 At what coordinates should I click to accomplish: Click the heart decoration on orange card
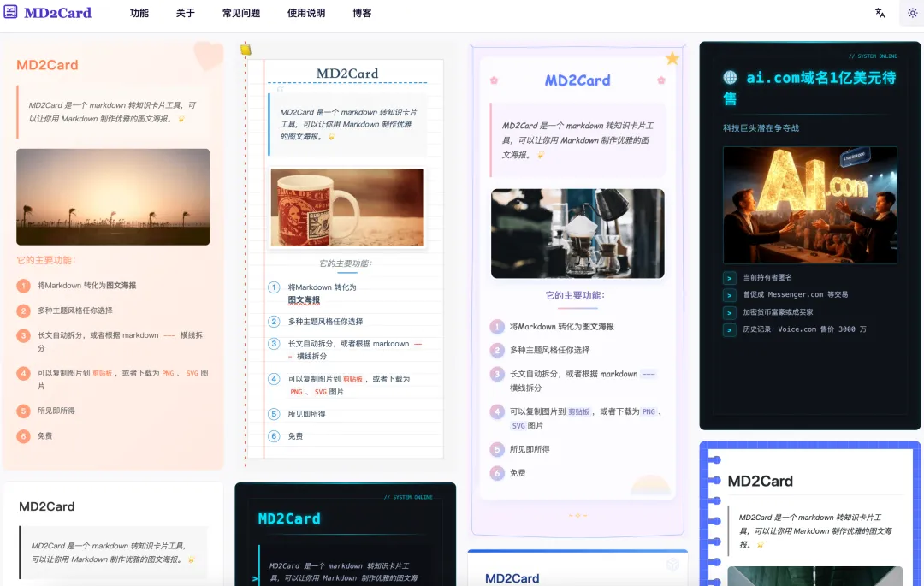tap(208, 56)
